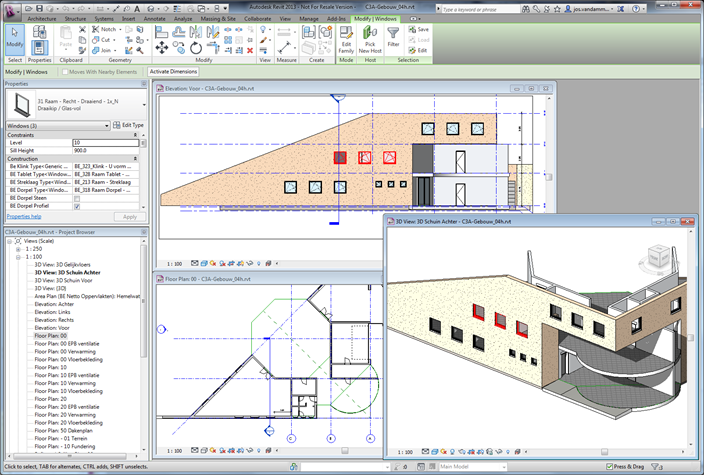Click the Save icon in quick access toolbar

pos(40,9)
